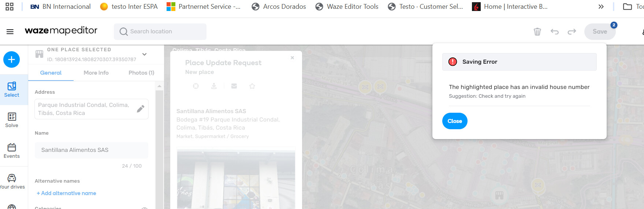Click the Name field Santillana Alimentos SAS

coord(92,150)
